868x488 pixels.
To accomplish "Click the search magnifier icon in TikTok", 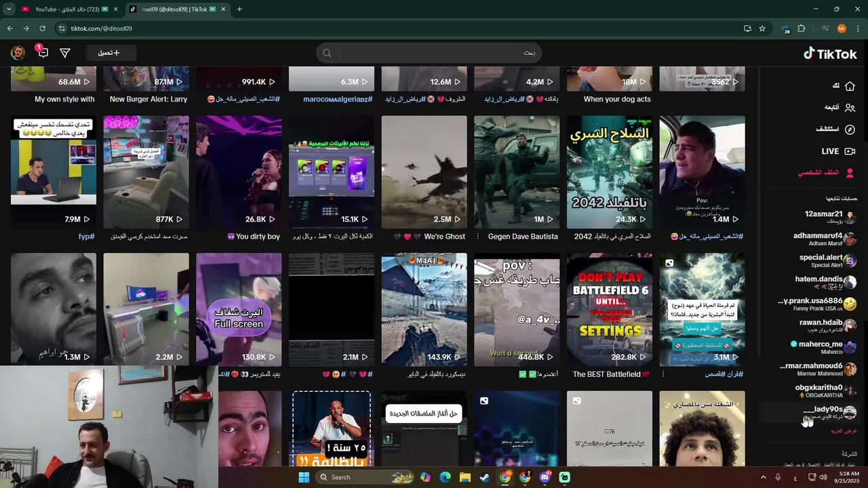I will [327, 53].
